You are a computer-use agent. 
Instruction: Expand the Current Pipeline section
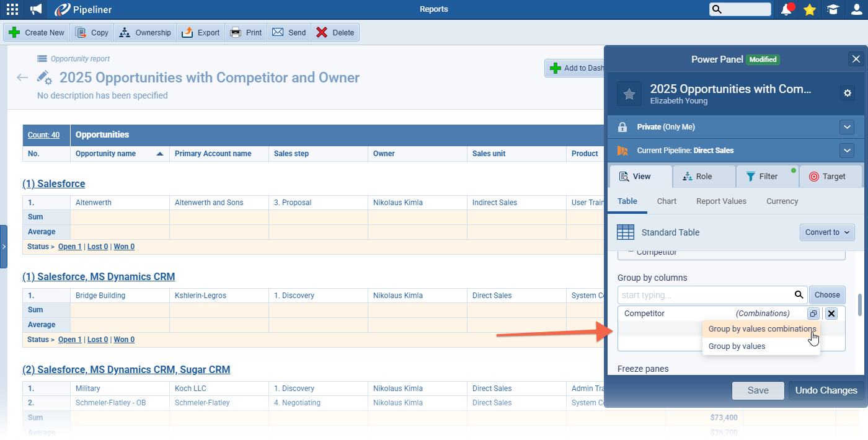coord(847,151)
